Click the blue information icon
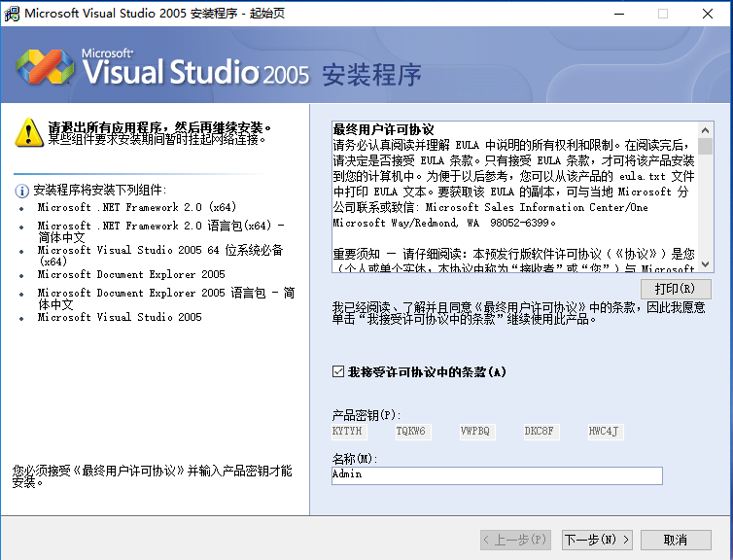The width and height of the screenshot is (733, 560). click(22, 191)
